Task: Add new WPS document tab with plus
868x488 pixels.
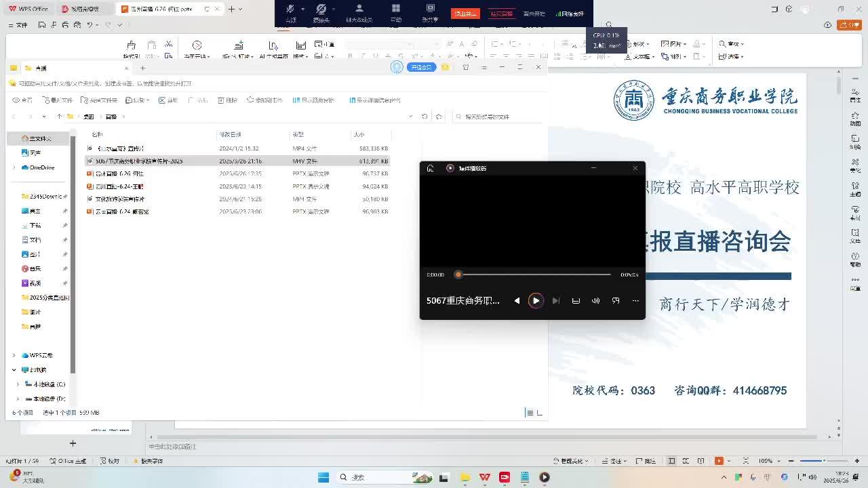Action: [x=231, y=9]
